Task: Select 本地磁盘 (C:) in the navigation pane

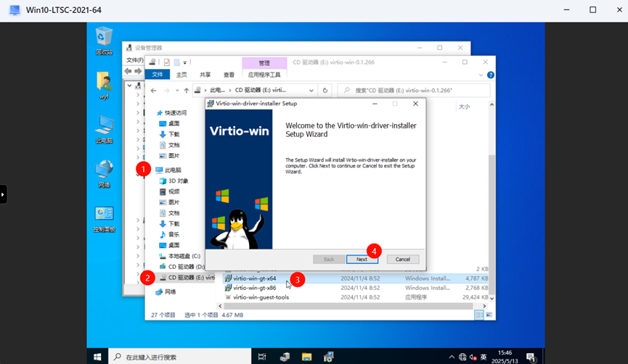Action: click(179, 256)
